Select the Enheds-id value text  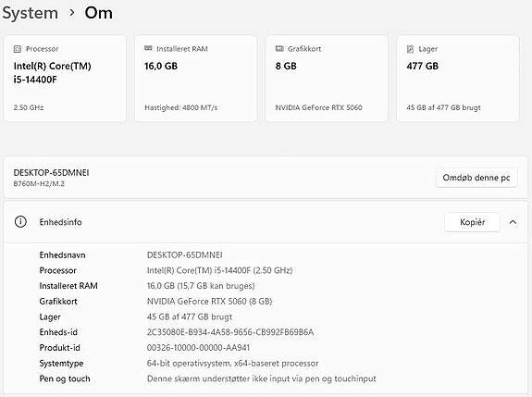[x=230, y=332]
